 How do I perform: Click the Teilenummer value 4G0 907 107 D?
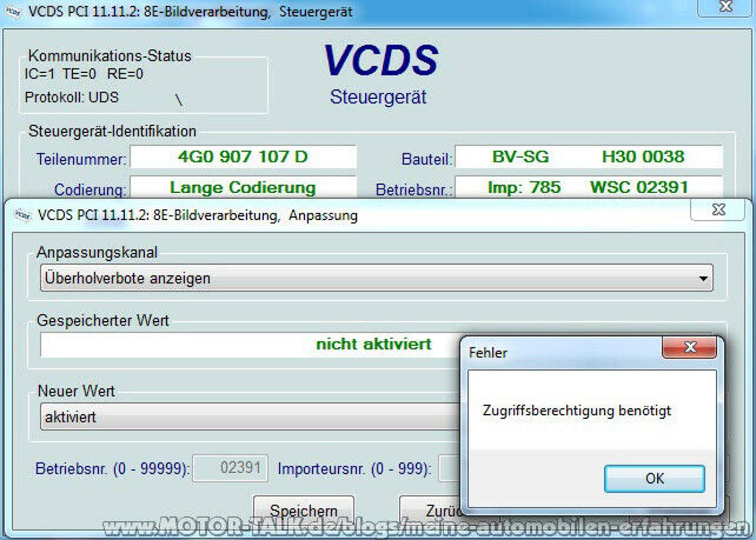243,157
